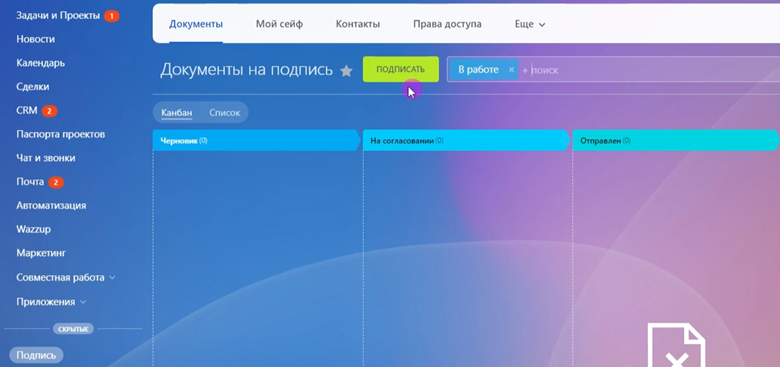This screenshot has height=367, width=780.
Task: Click the Задачи и Проекты counter badge
Action: point(111,16)
